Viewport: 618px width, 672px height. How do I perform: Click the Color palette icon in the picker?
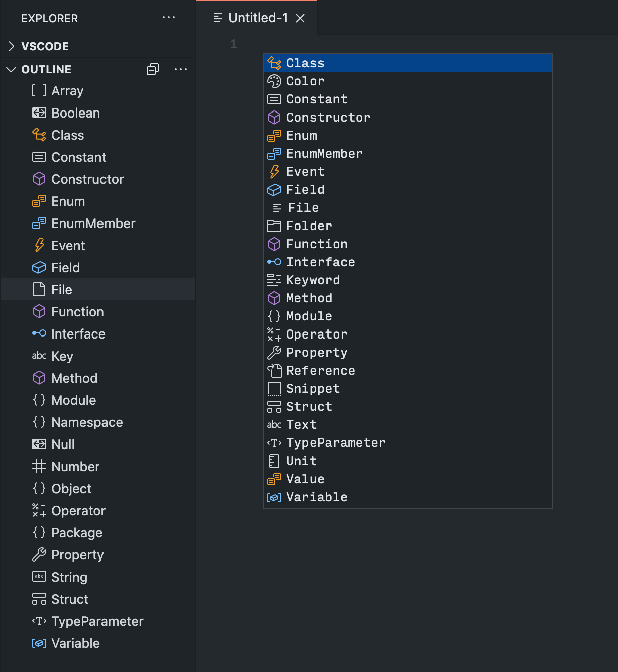coord(274,81)
